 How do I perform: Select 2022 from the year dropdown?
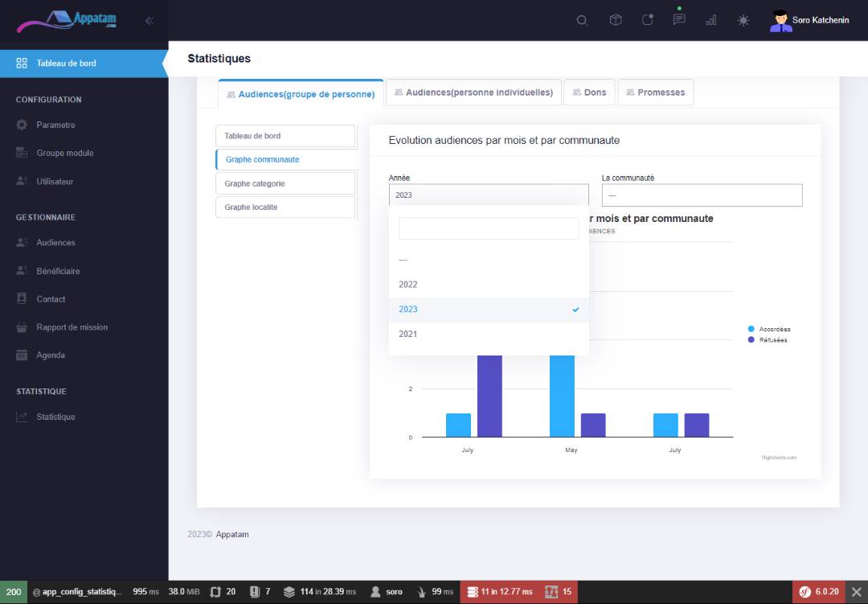[408, 285]
